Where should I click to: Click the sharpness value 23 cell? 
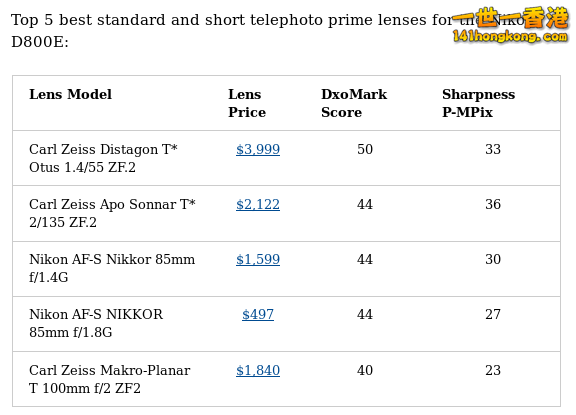[x=493, y=371]
